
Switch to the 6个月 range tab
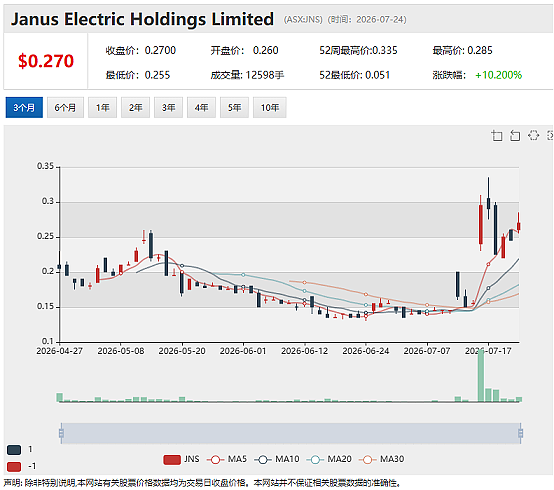click(x=65, y=107)
